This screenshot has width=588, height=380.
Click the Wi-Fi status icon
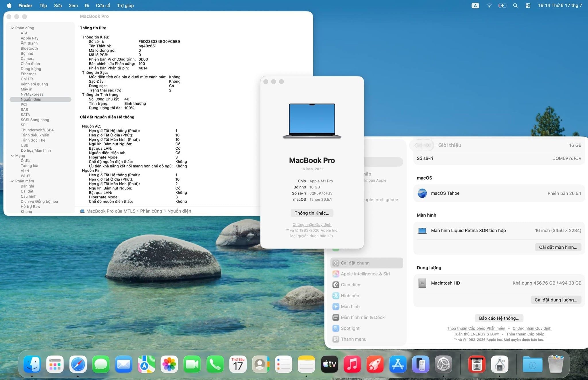coord(489,5)
